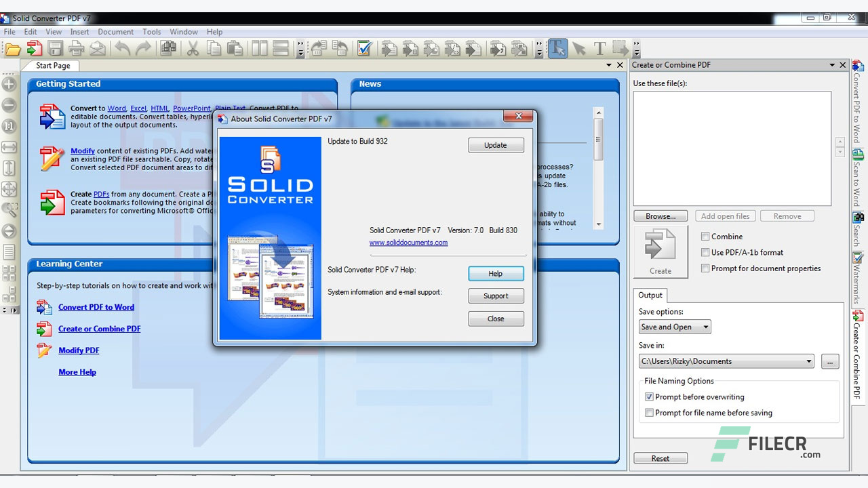
Task: Enable the Combine checkbox
Action: [x=705, y=237]
